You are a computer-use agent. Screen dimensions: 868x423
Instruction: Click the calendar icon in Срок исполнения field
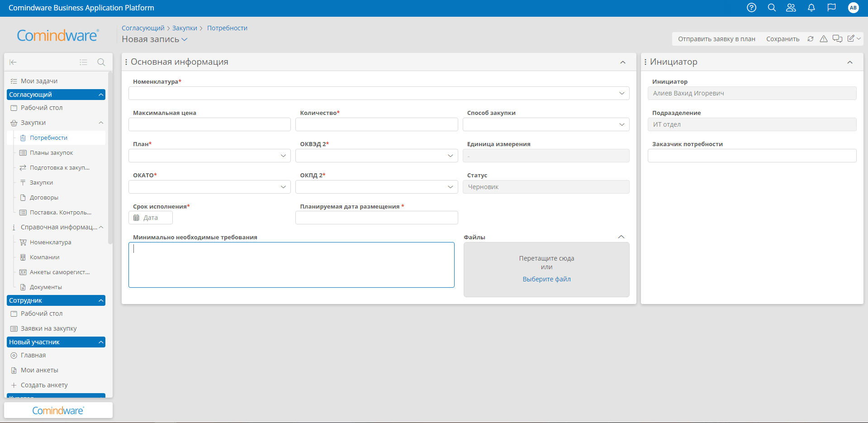[136, 218]
